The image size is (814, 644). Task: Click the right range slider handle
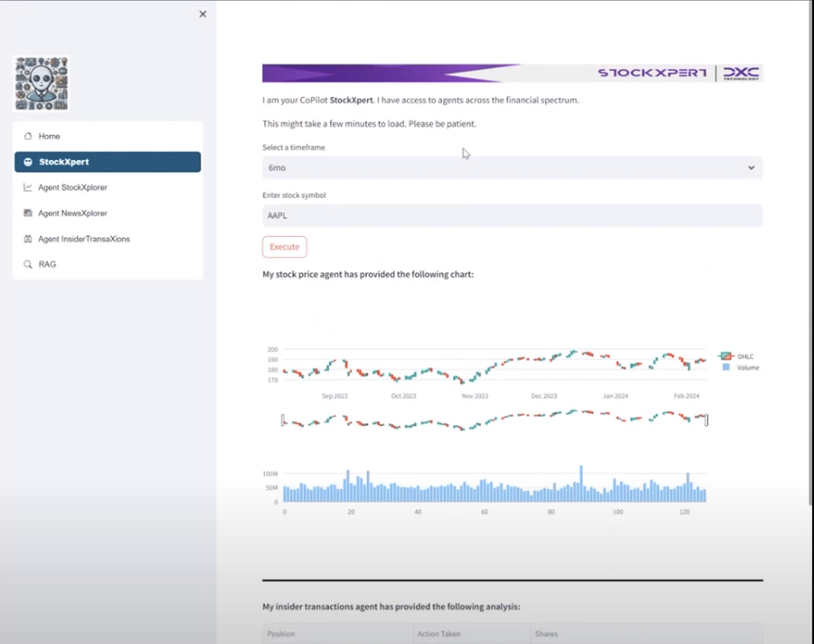(706, 420)
